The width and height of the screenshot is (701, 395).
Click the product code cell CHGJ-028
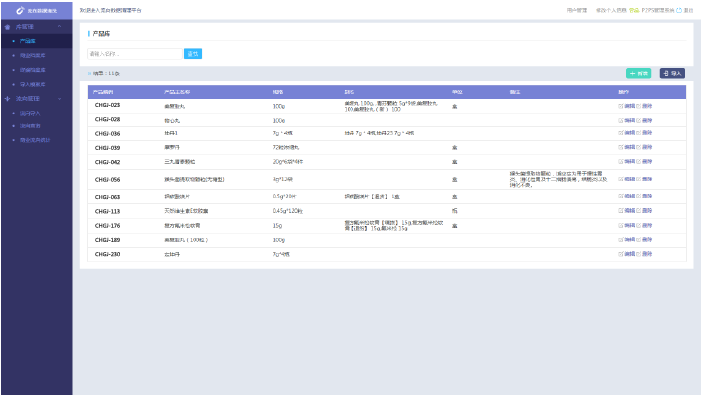[107, 120]
